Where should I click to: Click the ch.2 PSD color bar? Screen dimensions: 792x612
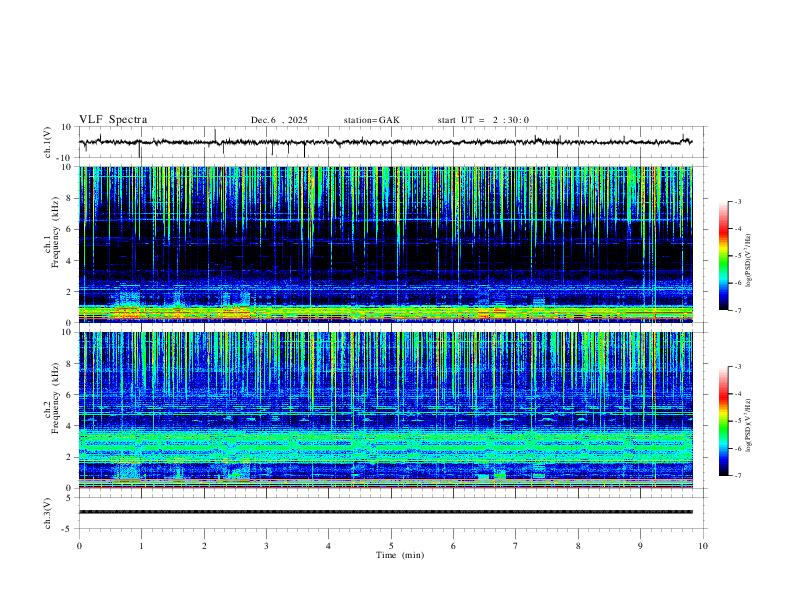coord(724,421)
